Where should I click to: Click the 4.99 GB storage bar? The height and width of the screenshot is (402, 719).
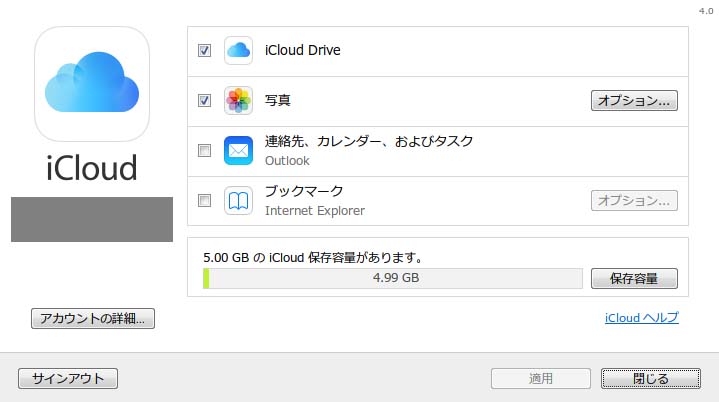coord(393,278)
